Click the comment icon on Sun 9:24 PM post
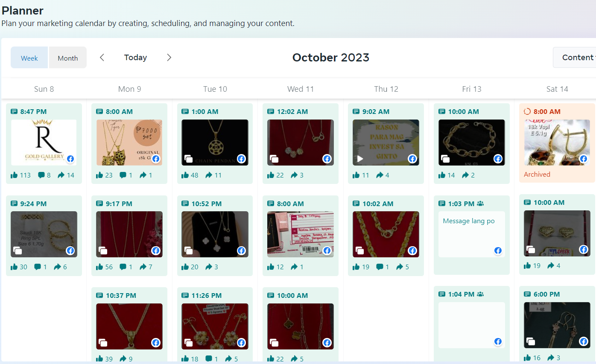Screen dimensions: 596x364 (38, 267)
